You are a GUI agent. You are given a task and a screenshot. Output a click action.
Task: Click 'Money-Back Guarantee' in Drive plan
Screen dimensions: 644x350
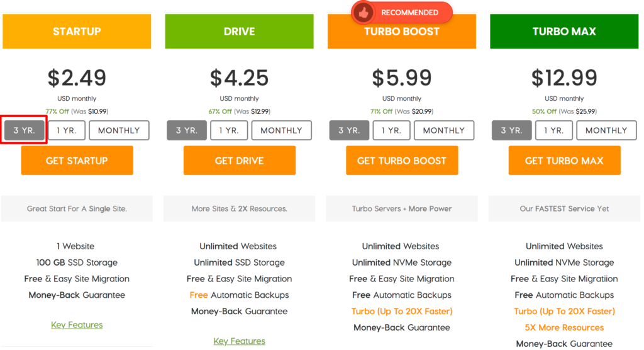pyautogui.click(x=240, y=312)
